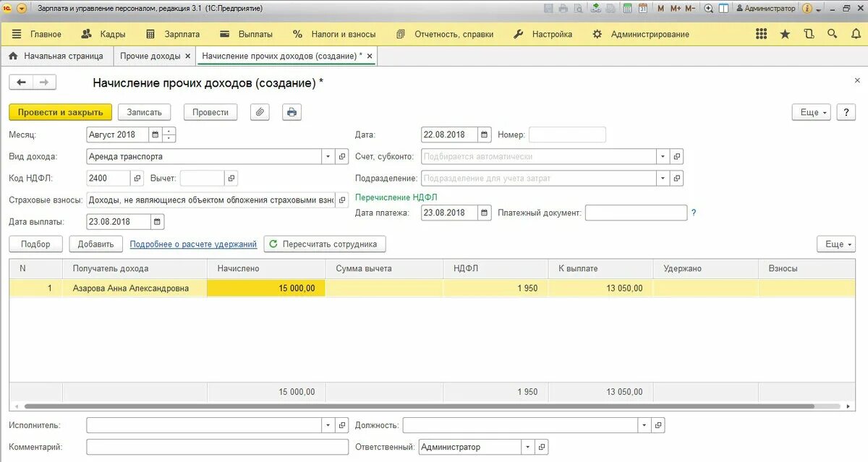This screenshot has width=868, height=462.
Task: Open the Администрирование section
Action: [x=641, y=34]
